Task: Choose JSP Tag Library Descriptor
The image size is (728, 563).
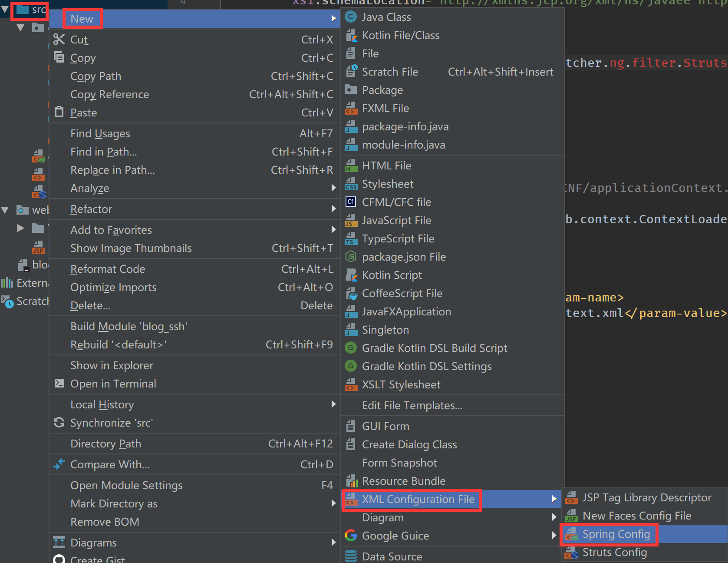Action: pos(644,497)
